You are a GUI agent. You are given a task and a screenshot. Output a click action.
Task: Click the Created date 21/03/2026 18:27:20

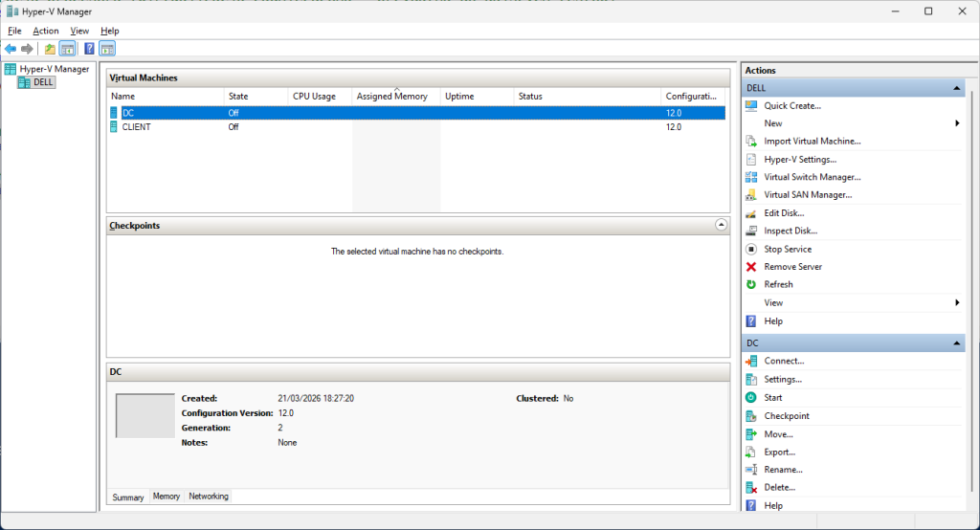click(x=316, y=399)
